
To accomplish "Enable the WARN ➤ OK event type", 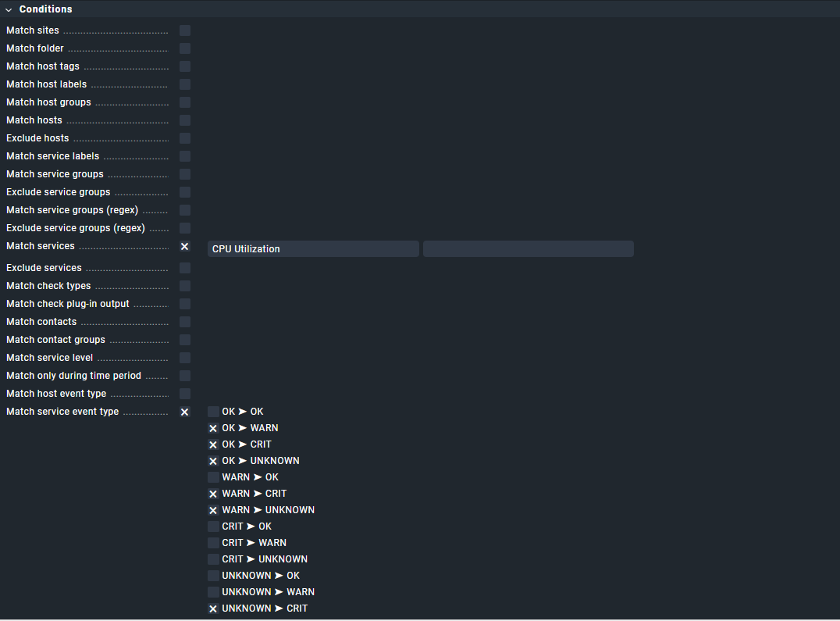I will [x=213, y=477].
